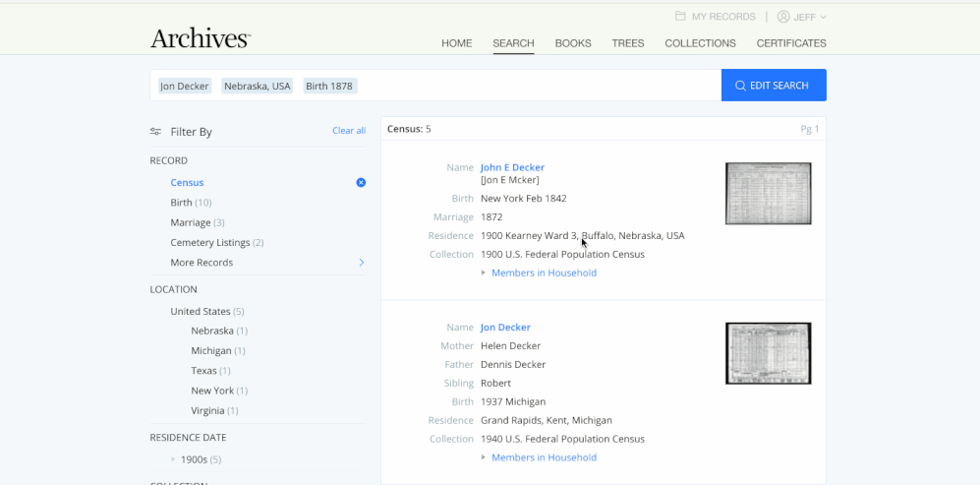Open the Jeff user profile icon
Viewport: 980px width, 485px height.
(x=783, y=17)
